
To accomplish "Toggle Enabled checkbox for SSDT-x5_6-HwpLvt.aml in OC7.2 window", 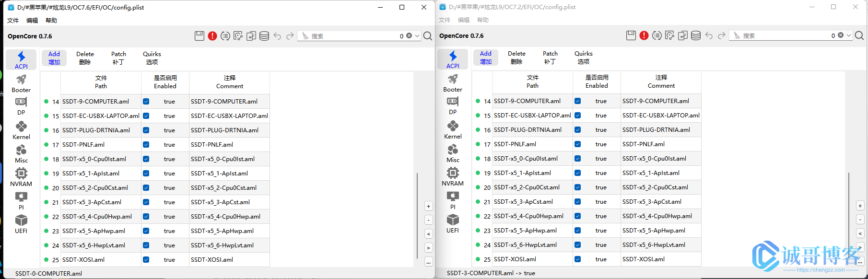I will tap(577, 245).
